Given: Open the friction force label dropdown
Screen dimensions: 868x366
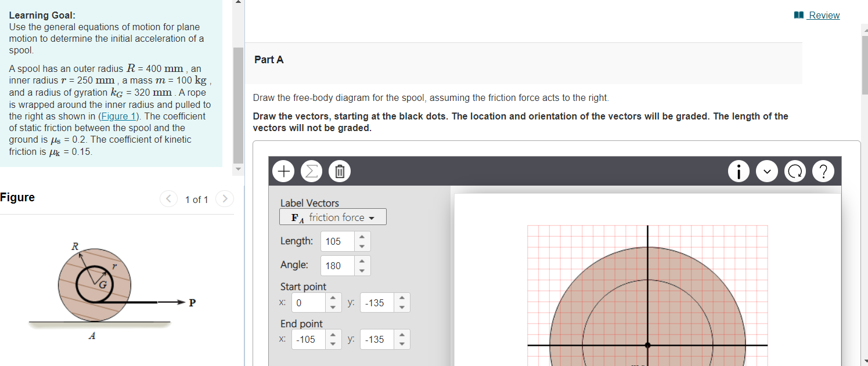Looking at the screenshot, I should coord(333,218).
